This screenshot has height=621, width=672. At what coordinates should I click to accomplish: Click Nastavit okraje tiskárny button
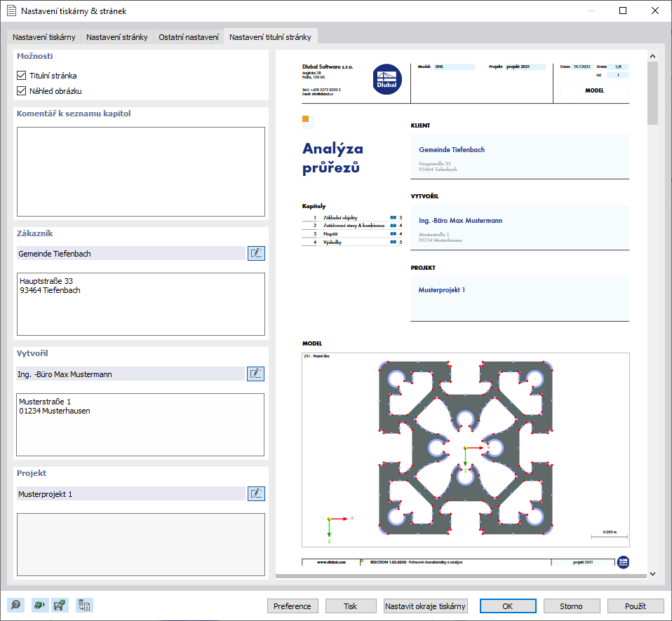coord(425,606)
